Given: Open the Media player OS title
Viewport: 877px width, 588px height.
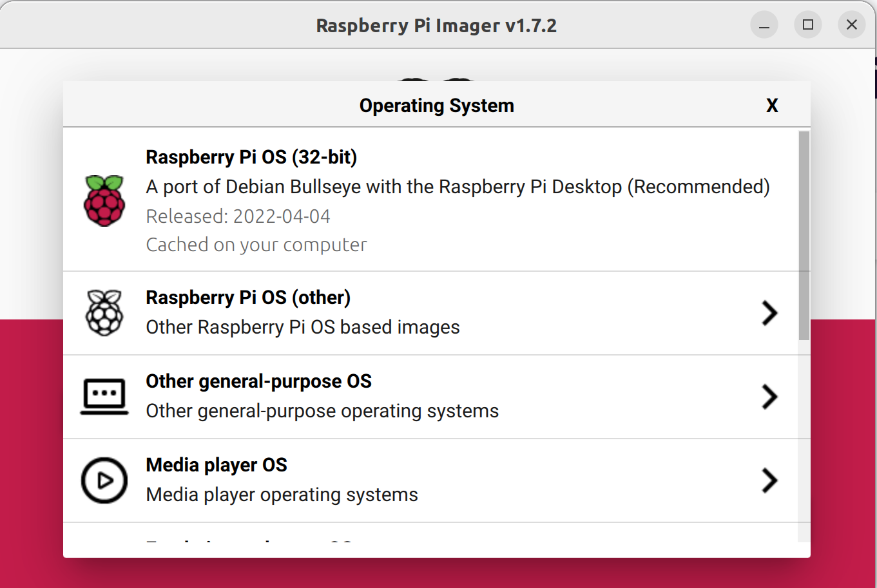Looking at the screenshot, I should click(x=217, y=465).
